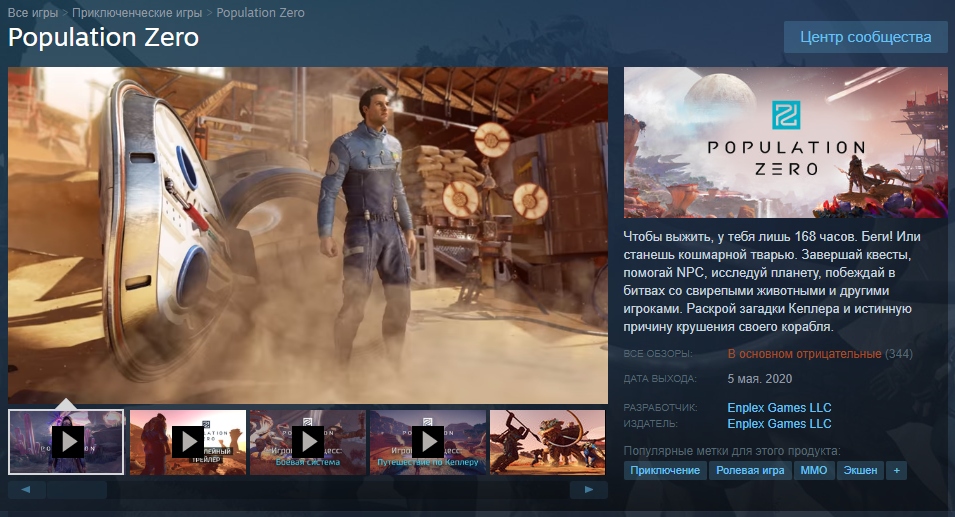Open В основном отрицательные reviews summary

tap(804, 354)
